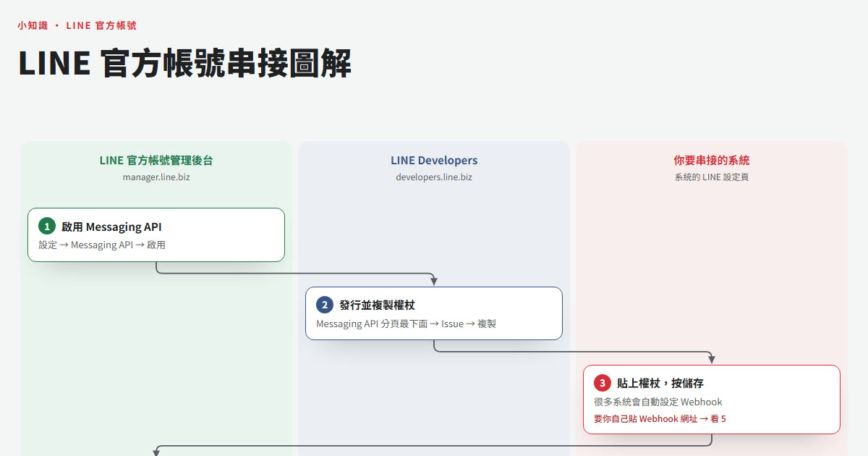Click the red note "要你自己貼 Webhook 網址 → 看 5"

(x=660, y=419)
